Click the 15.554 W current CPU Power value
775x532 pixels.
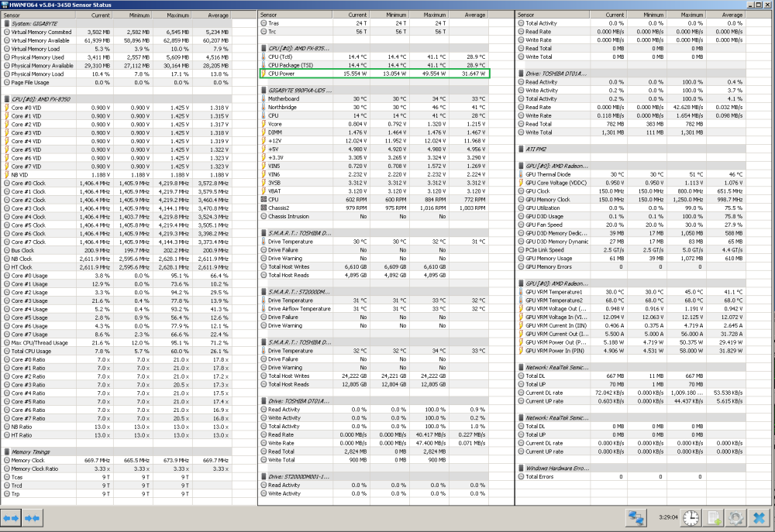(x=355, y=74)
